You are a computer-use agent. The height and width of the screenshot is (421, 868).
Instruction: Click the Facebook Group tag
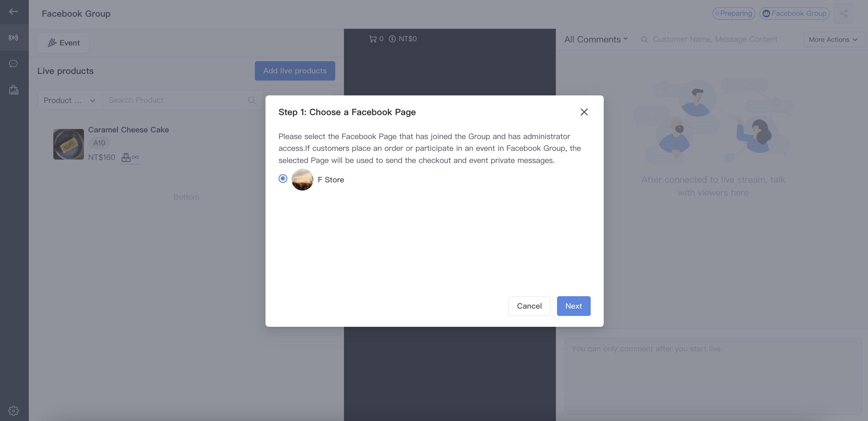[794, 13]
